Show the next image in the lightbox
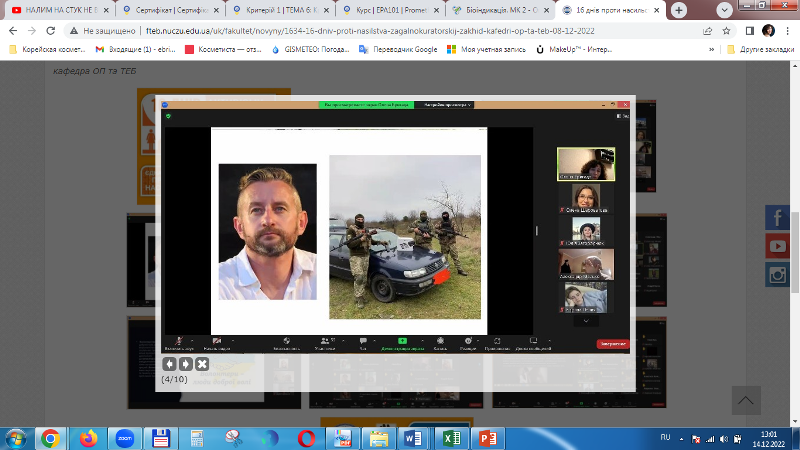This screenshot has height=450, width=800. 186,364
